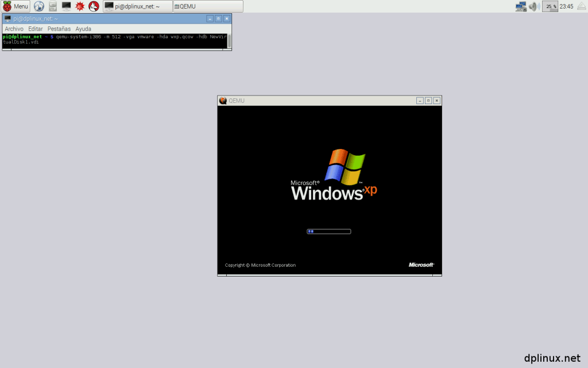The image size is (588, 368).
Task: Launch the terminal monitor icon in panel
Action: [x=67, y=6]
